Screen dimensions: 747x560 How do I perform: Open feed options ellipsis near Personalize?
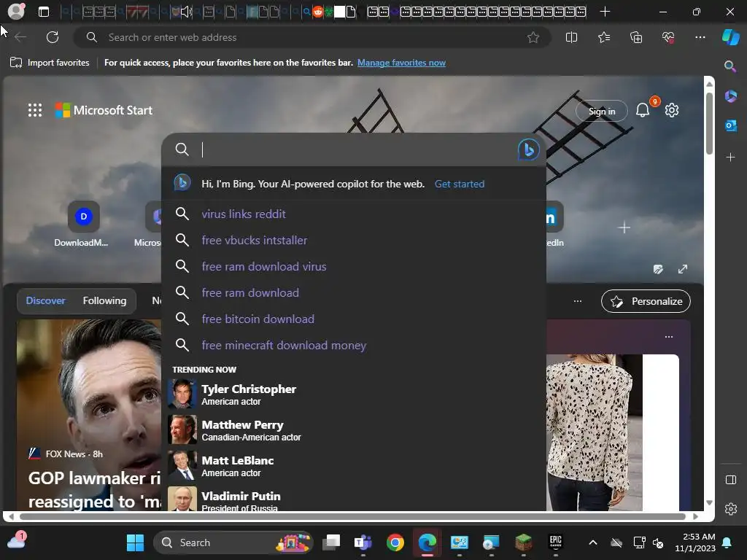(x=578, y=301)
